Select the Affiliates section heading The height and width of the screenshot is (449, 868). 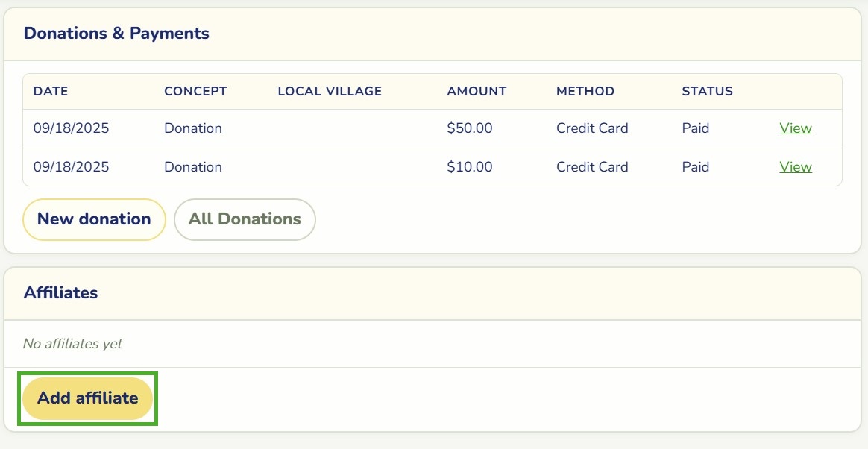click(x=61, y=293)
